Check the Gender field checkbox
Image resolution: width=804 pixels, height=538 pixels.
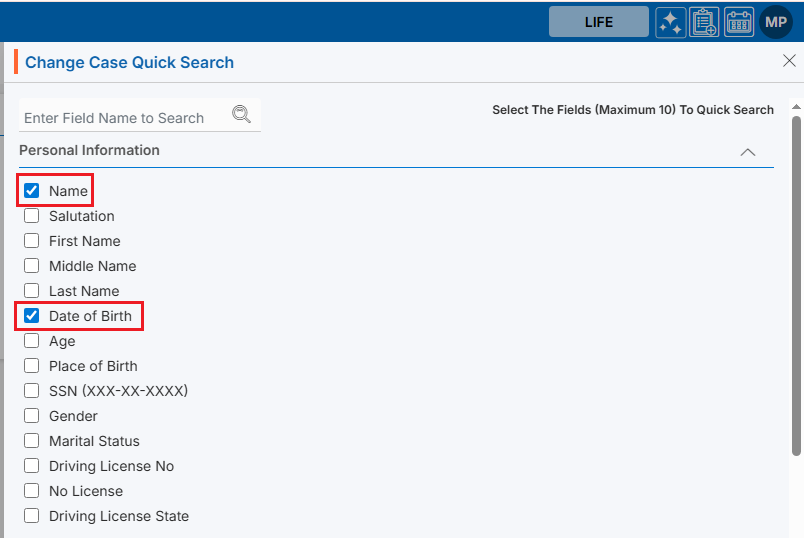(x=32, y=416)
